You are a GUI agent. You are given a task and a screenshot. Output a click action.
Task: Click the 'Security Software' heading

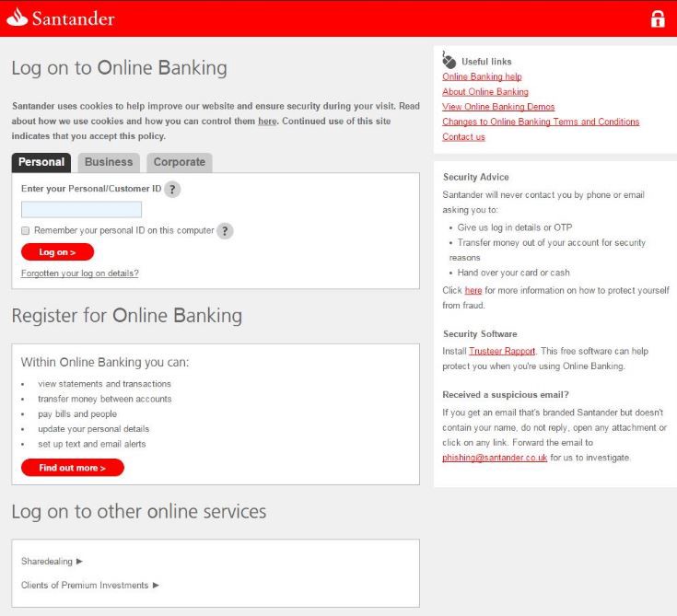(480, 333)
